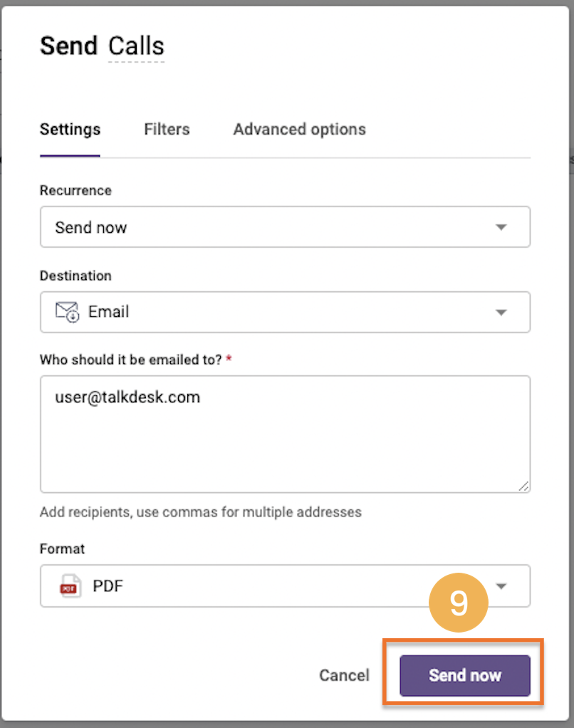Viewport: 574px width, 728px height.
Task: Click the Email envelope icon
Action: pyautogui.click(x=67, y=311)
